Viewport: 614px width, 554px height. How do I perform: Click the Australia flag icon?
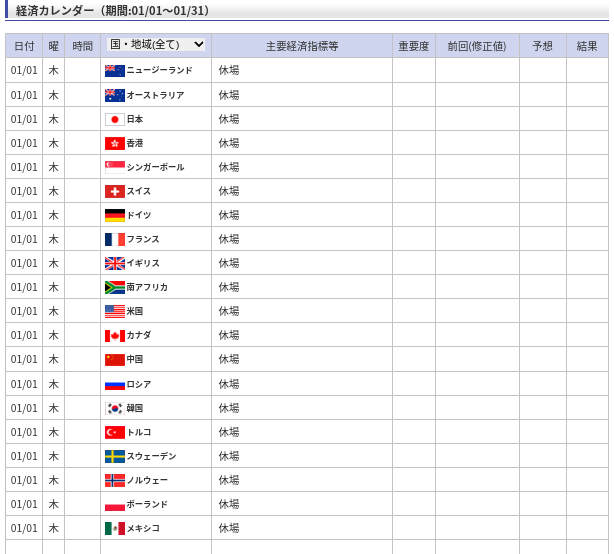[x=114, y=95]
